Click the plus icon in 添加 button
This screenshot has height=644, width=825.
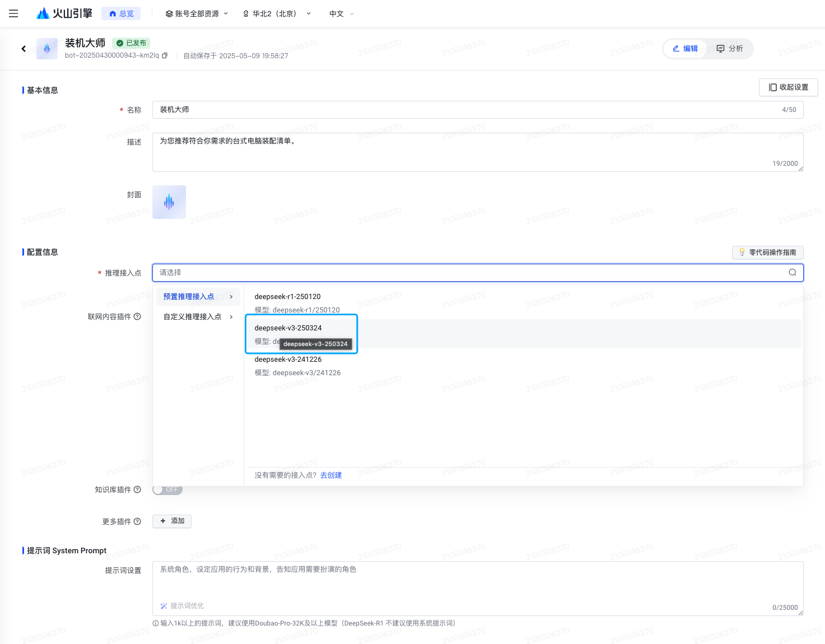click(x=163, y=521)
